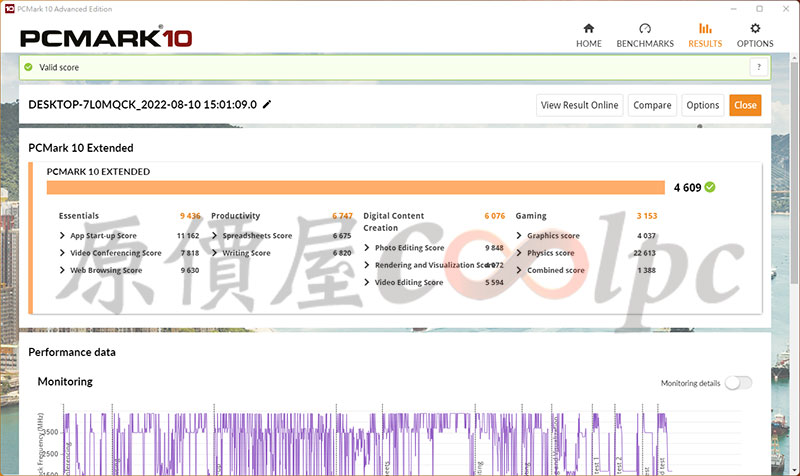Click the pencil edit result name icon
The height and width of the screenshot is (476, 800).
pos(267,105)
